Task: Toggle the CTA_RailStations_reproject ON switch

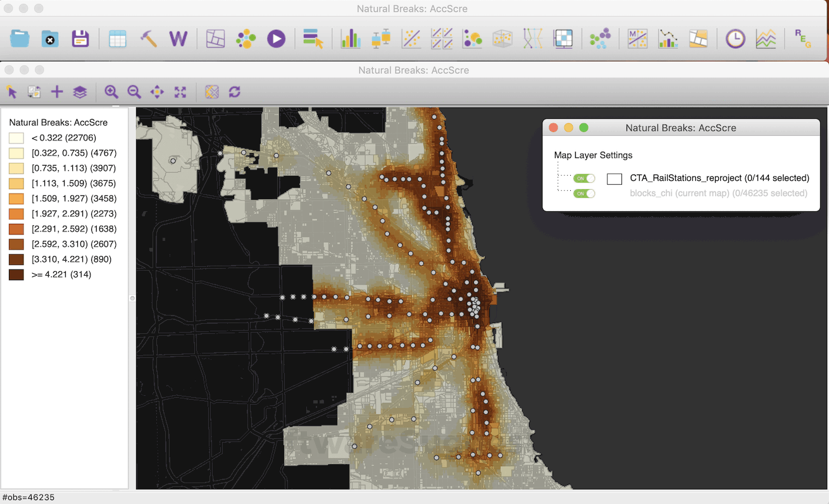Action: tap(584, 178)
